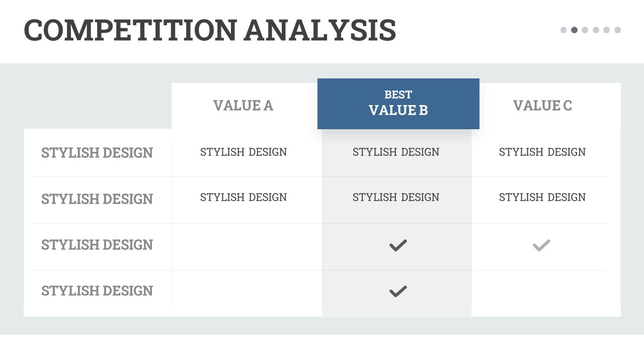Click the dark checkmark in the third row
This screenshot has width=644, height=362.
coord(398,245)
